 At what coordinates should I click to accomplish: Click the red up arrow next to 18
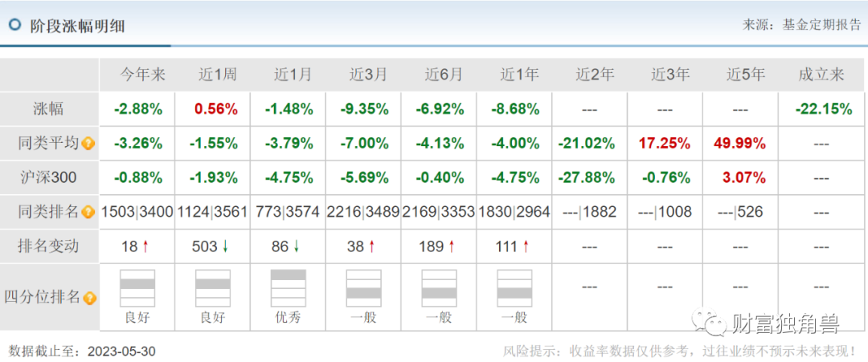point(148,246)
